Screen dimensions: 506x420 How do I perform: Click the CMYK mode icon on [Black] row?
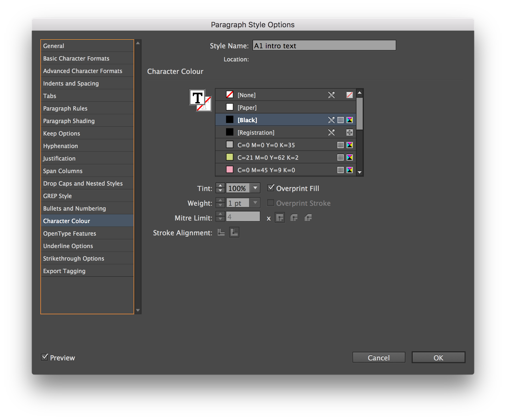coord(349,120)
